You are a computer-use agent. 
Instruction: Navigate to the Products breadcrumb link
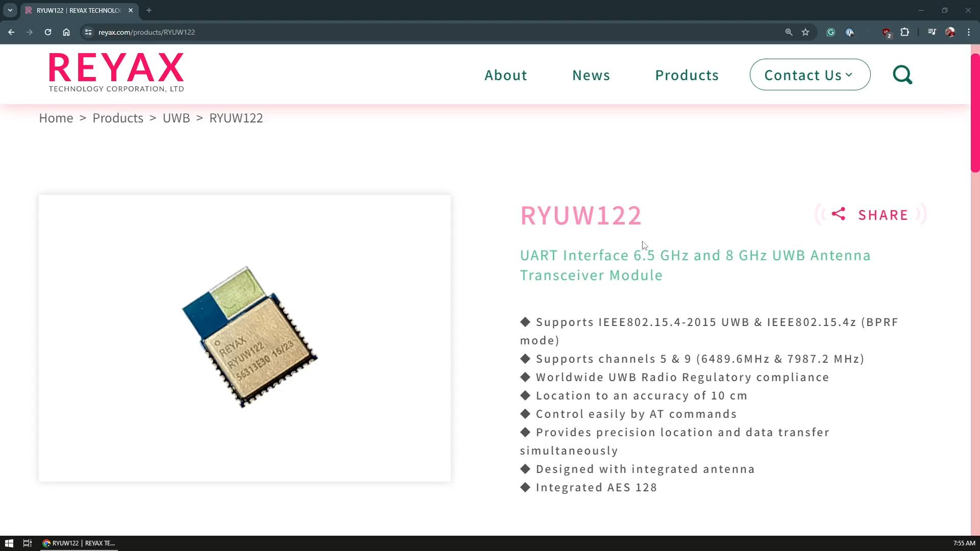pyautogui.click(x=118, y=118)
